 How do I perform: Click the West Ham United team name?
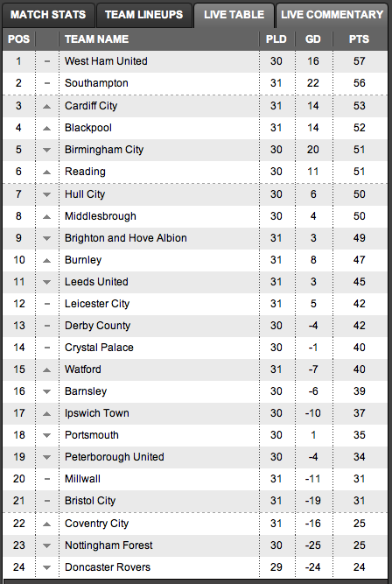106,61
